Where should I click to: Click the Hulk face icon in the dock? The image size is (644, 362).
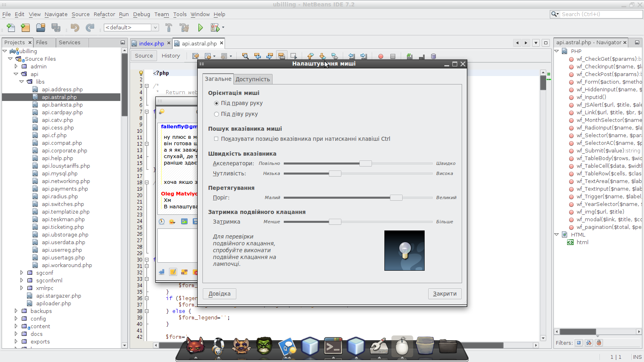pyautogui.click(x=264, y=346)
